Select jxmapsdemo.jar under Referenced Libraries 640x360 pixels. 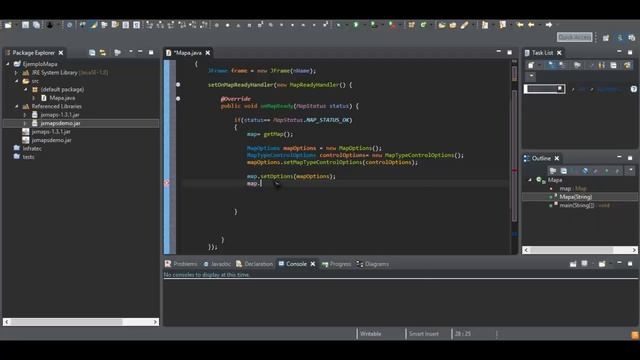[60, 123]
